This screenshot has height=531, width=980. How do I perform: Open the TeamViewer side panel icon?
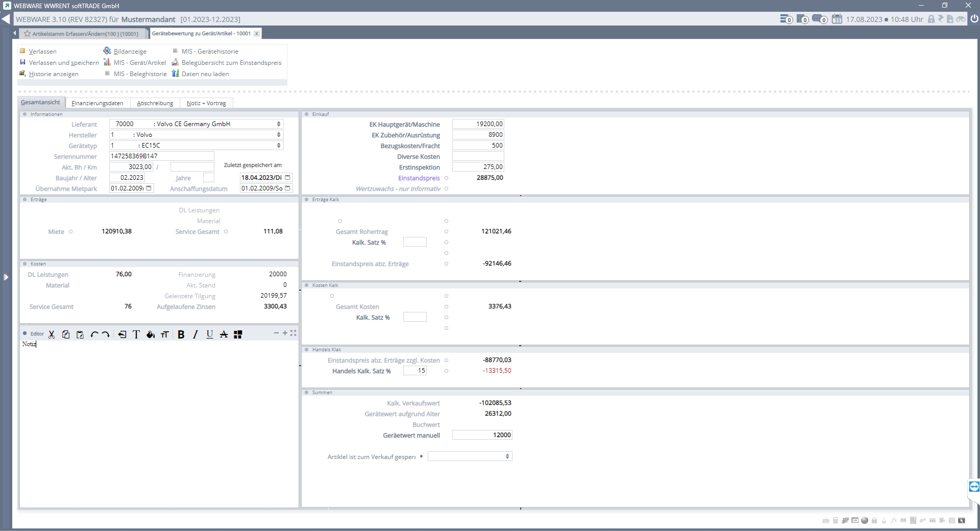[974, 487]
